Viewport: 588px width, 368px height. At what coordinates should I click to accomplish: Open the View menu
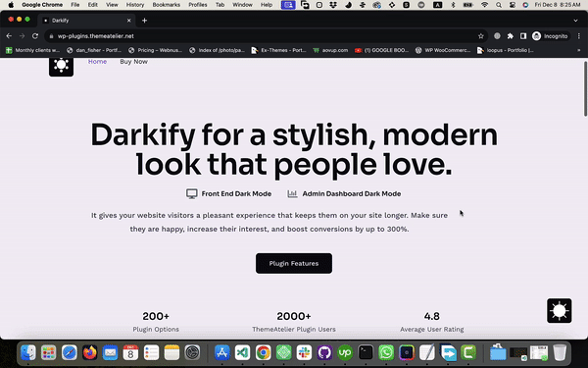click(x=112, y=5)
